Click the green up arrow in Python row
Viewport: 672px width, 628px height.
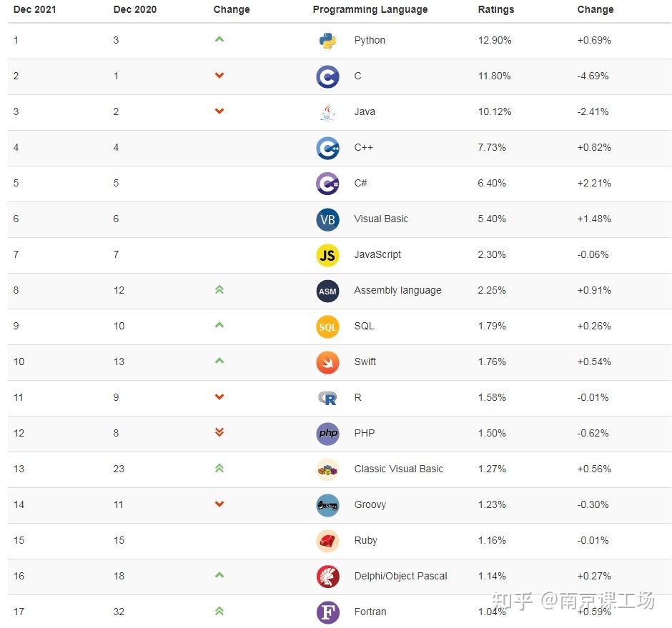click(x=219, y=39)
